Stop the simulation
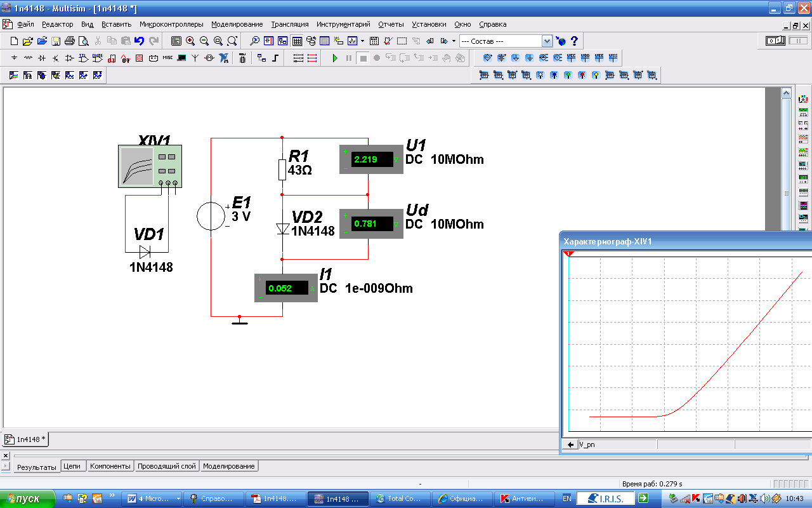 (x=363, y=58)
